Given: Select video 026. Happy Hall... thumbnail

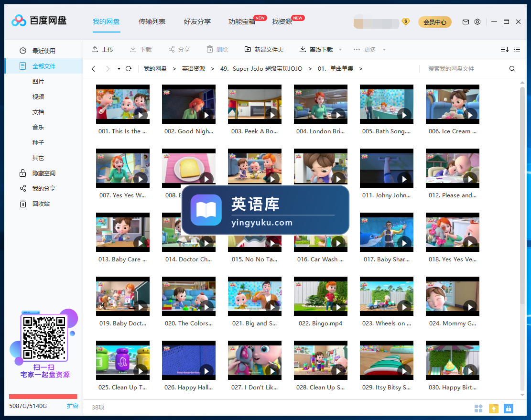Looking at the screenshot, I should [x=189, y=360].
